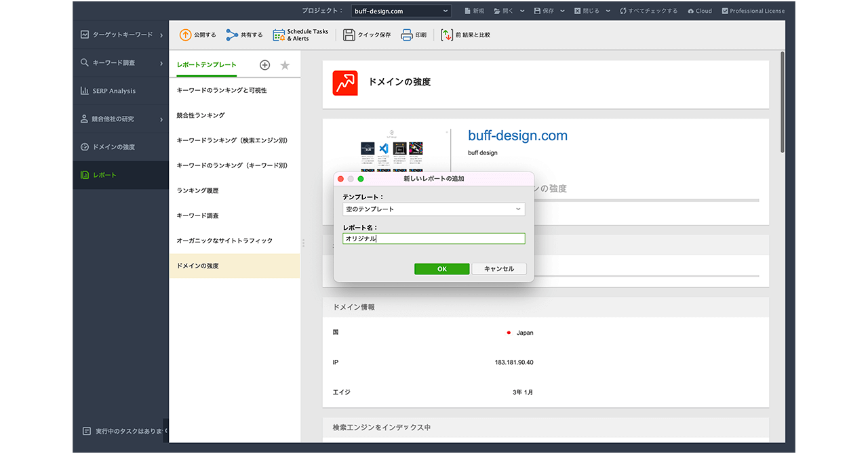Click the 公開する upload icon
The height and width of the screenshot is (454, 868).
coord(185,35)
